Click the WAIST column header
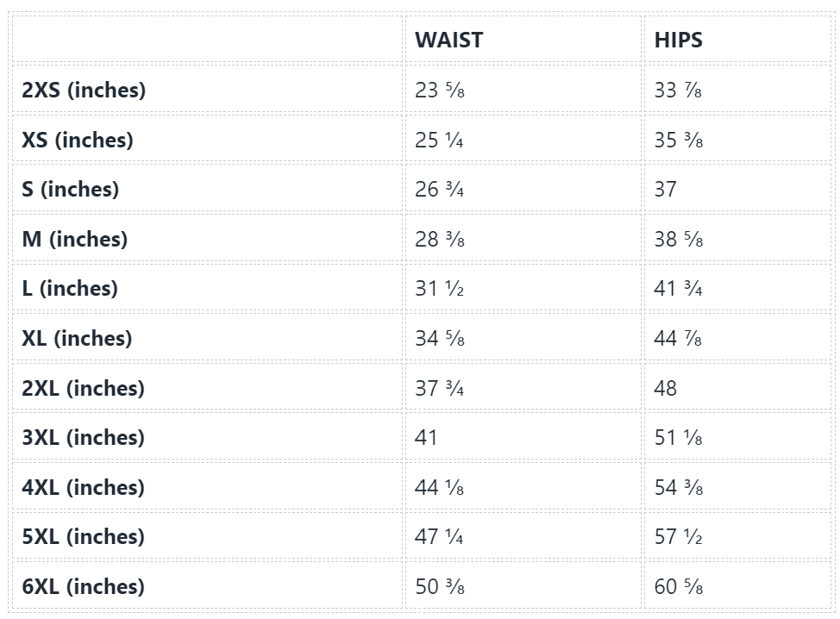840x619 pixels. coord(448,40)
